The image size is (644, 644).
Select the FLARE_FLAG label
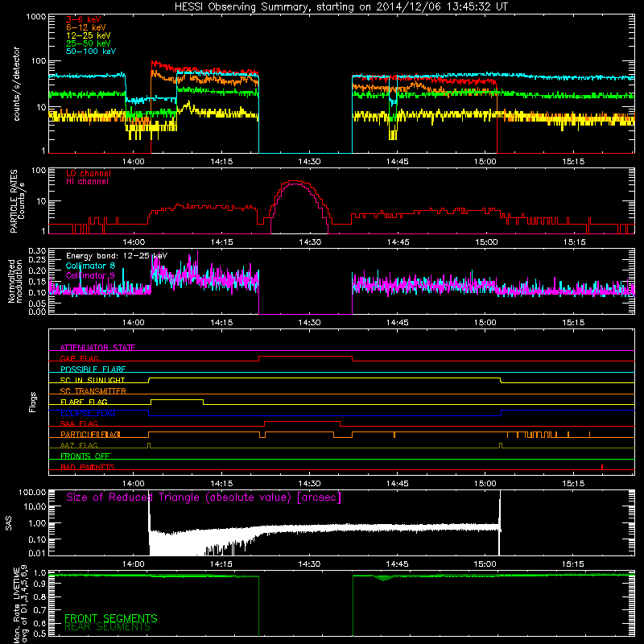84,402
